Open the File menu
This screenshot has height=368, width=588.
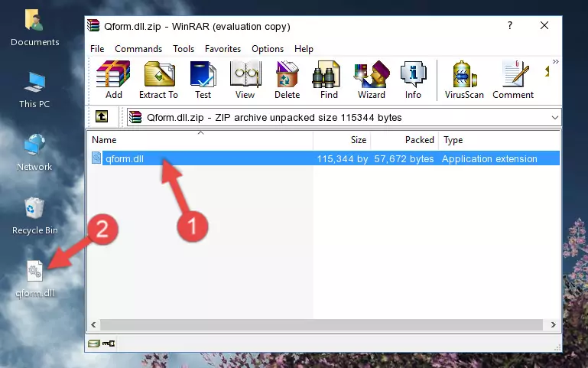pyautogui.click(x=97, y=49)
